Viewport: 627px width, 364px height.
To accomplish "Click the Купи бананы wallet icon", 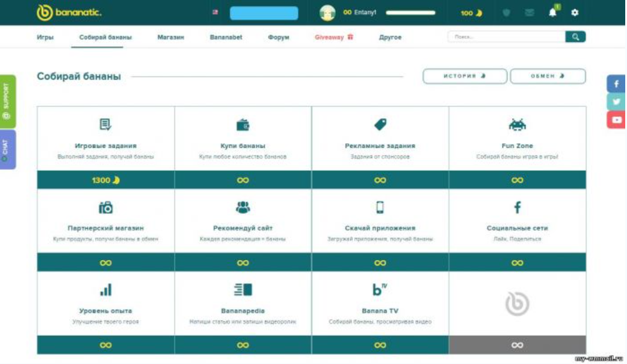I will 243,125.
